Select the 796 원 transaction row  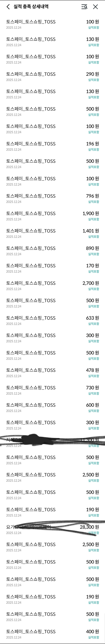52,199
